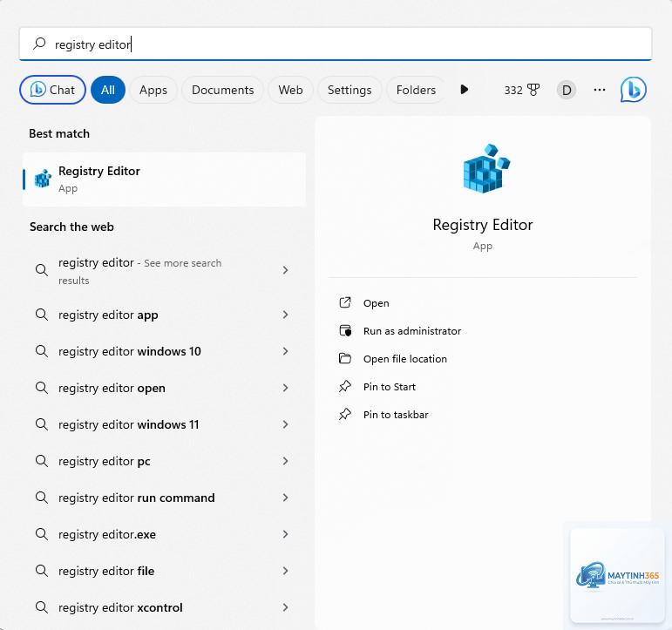Screen dimensions: 672x630
Task: Click the 'registry editor' search input field
Action: coord(336,44)
